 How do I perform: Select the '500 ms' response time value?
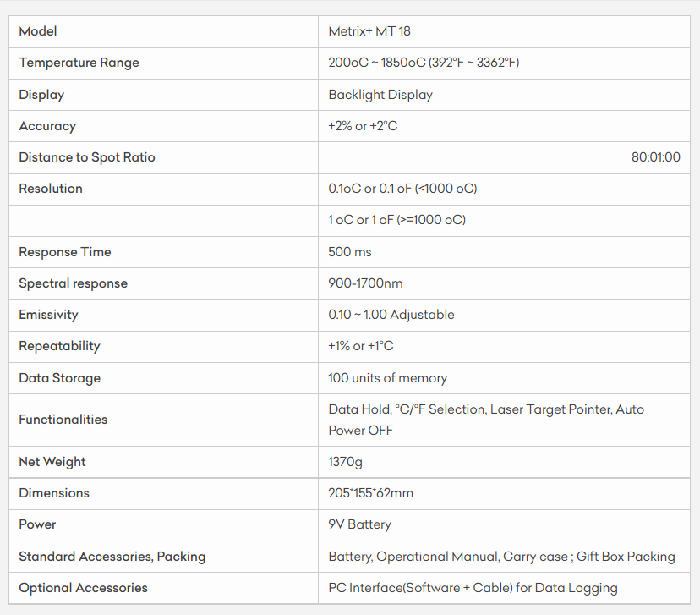[x=350, y=252]
